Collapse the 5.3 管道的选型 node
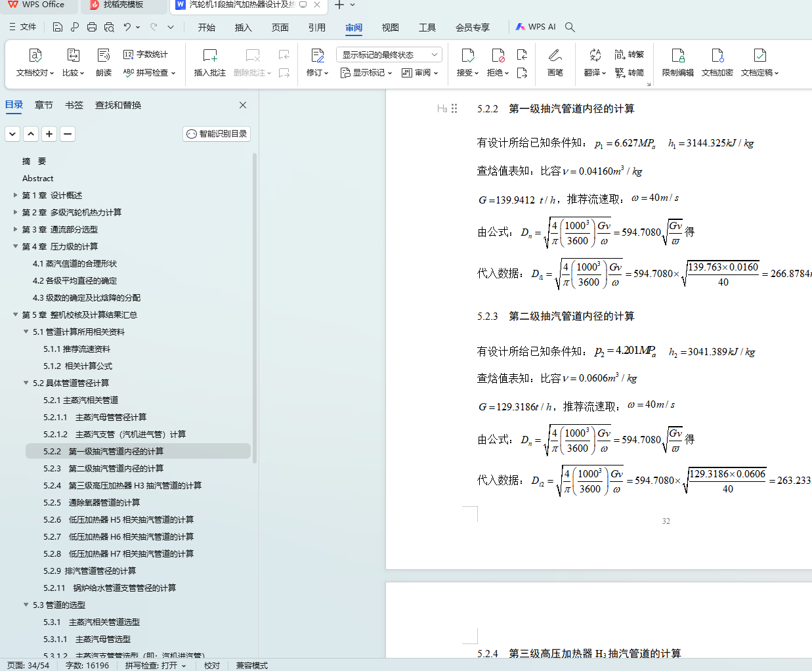The height and width of the screenshot is (671, 812). pos(26,605)
